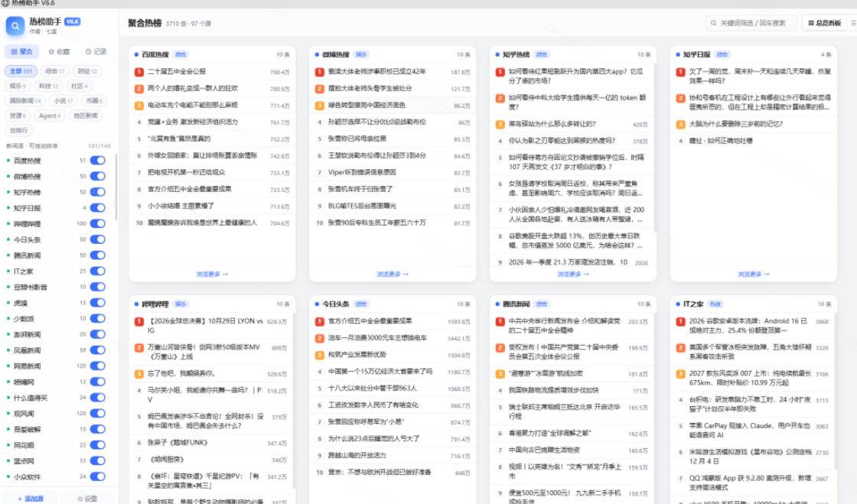The height and width of the screenshot is (504, 857).
Task: Open the 记录 history tab
Action: pos(96,51)
